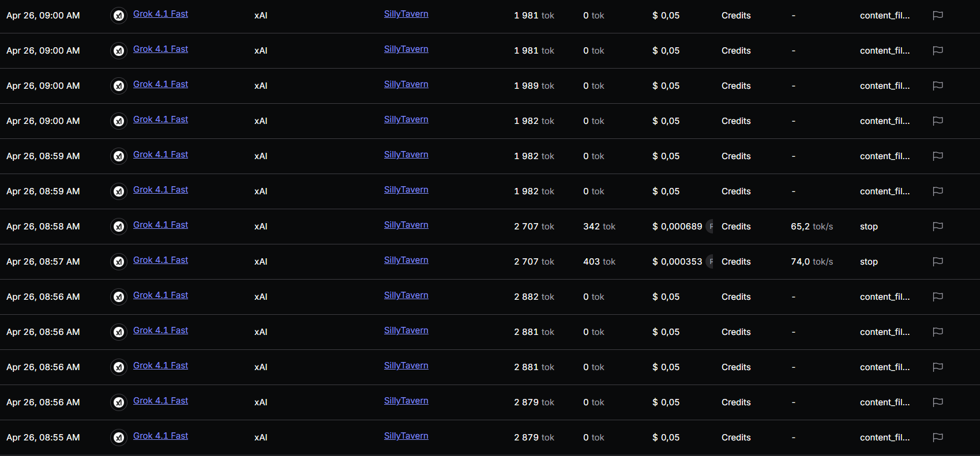The width and height of the screenshot is (980, 456).
Task: Flag the 08:55 AM row
Action: (x=938, y=438)
